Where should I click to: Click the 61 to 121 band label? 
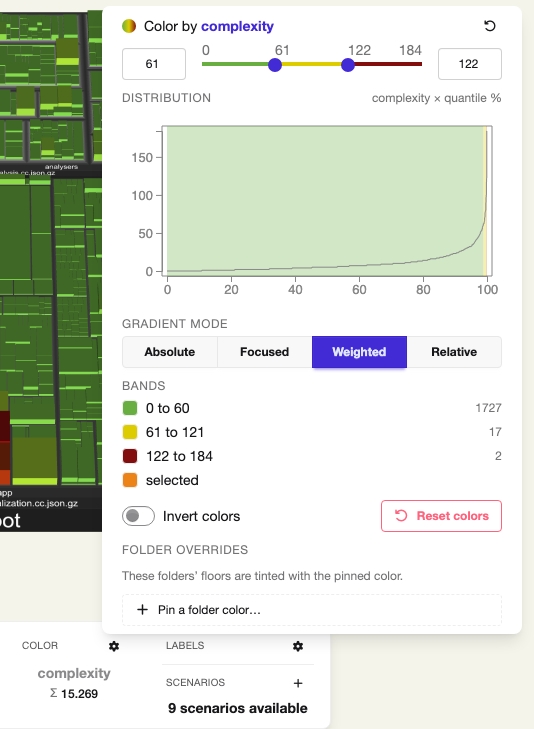(175, 432)
